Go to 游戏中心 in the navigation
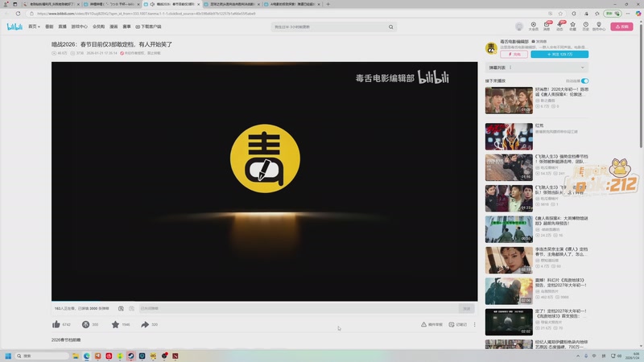Image resolution: width=644 pixels, height=362 pixels. (x=79, y=27)
